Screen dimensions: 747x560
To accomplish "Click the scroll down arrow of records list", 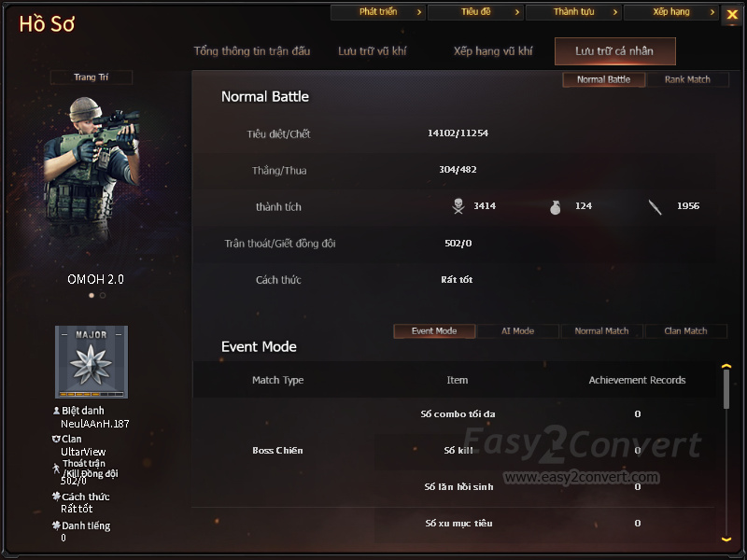I will pos(726,539).
